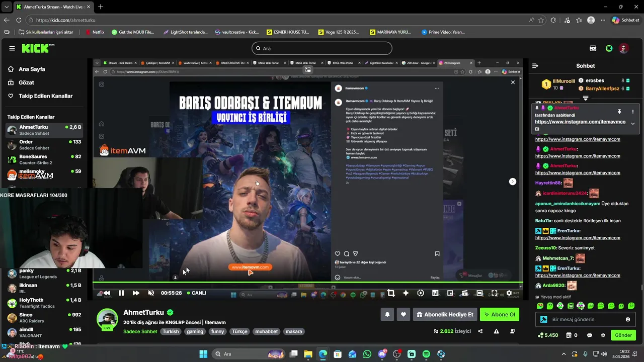Click the sparkle effects player icon
Viewport: 644px width, 362px height.
(406, 293)
